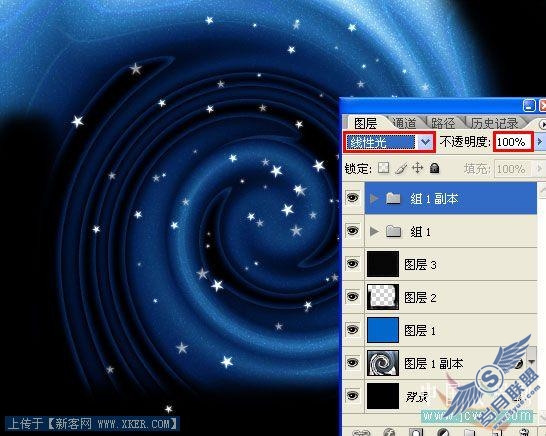Toggle visibility of 组 1 副本 group

352,198
